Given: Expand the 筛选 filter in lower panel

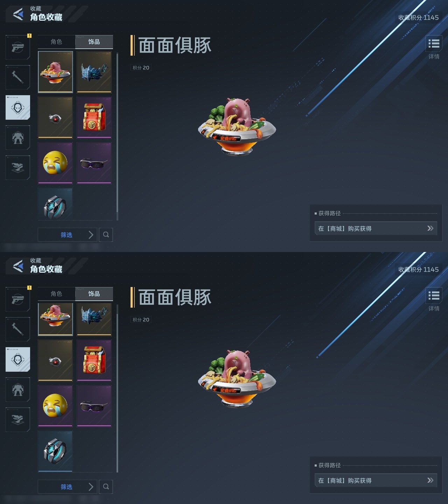Looking at the screenshot, I should tap(66, 486).
